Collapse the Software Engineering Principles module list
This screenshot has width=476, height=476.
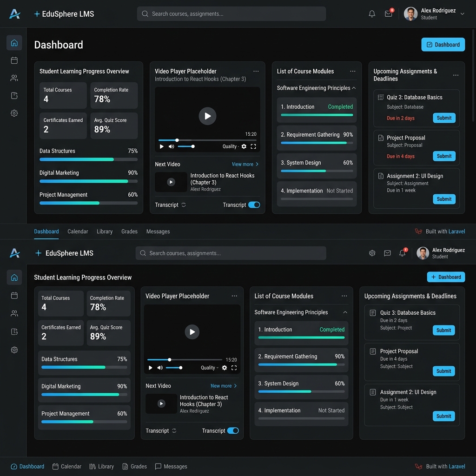(x=354, y=87)
